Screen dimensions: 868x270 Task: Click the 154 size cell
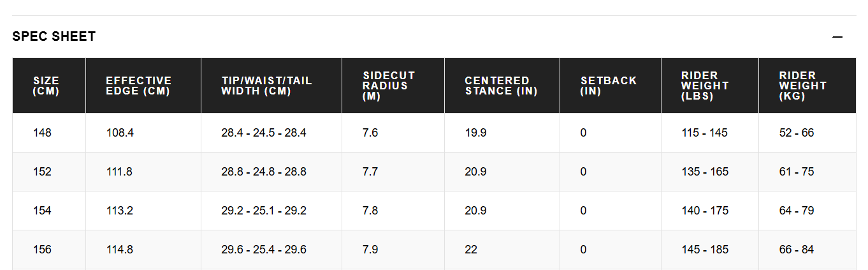click(42, 211)
